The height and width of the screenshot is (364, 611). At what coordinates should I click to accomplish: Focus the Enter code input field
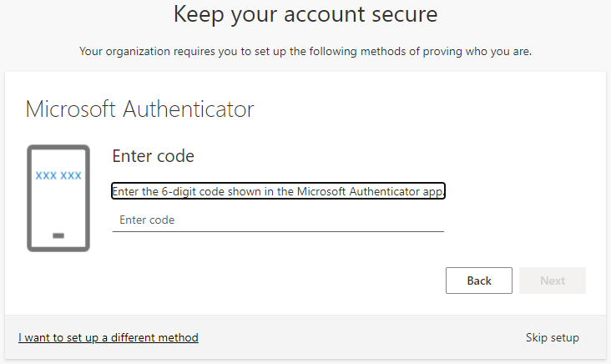[277, 220]
